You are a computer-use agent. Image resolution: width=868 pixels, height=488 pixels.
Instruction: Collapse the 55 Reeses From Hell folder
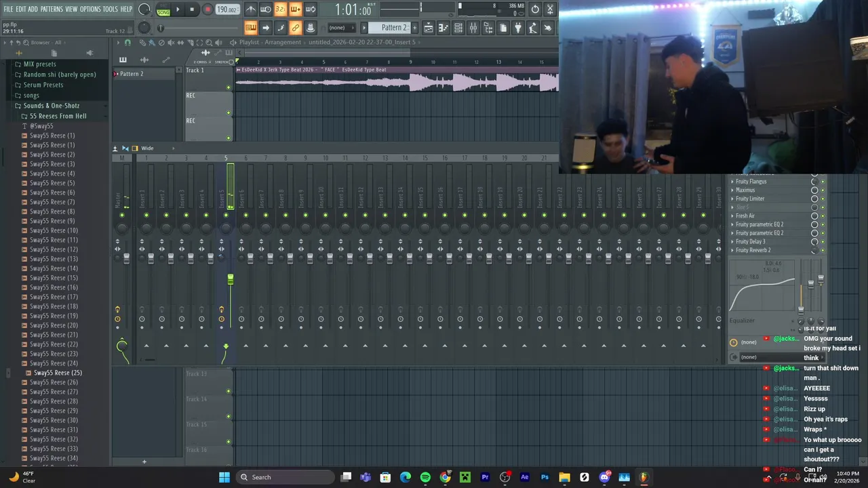[58, 116]
